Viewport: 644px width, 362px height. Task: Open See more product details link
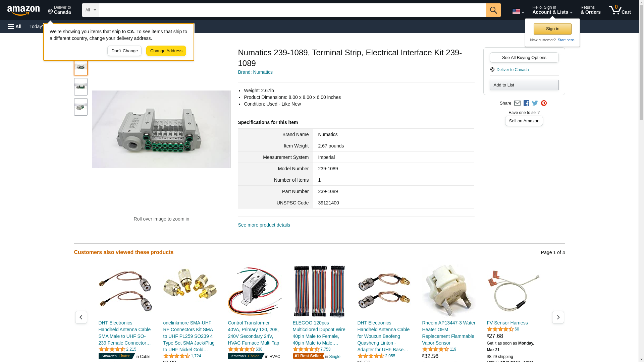[264, 225]
